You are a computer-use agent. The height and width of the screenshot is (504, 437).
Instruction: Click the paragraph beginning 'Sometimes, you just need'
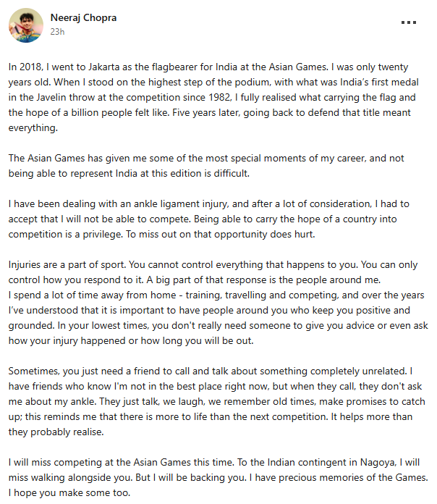(x=217, y=402)
